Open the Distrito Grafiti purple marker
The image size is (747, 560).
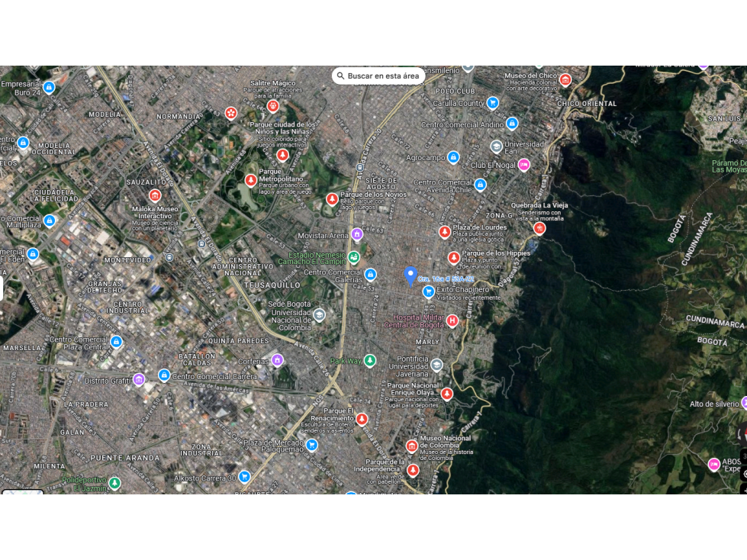click(x=139, y=379)
